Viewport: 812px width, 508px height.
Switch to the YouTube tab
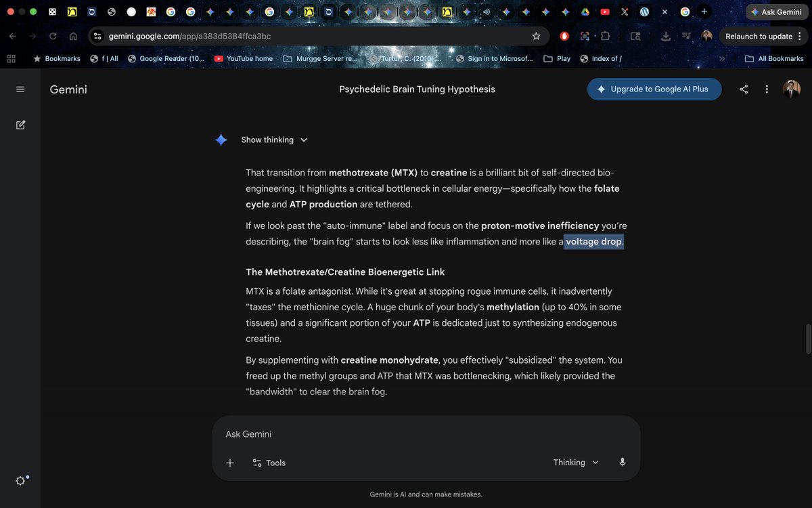point(605,12)
